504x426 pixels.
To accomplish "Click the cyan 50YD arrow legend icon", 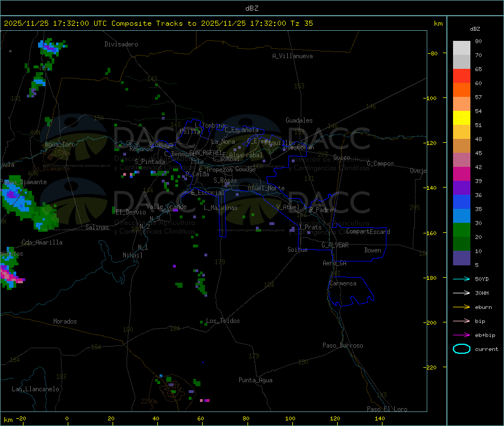I will point(461,279).
